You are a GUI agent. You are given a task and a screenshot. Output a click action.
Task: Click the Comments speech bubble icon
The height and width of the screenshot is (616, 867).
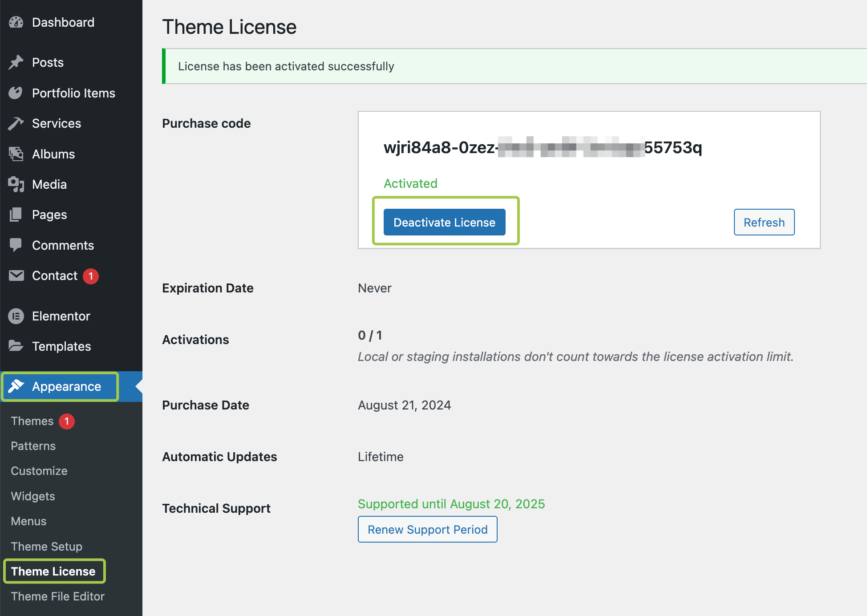(16, 245)
